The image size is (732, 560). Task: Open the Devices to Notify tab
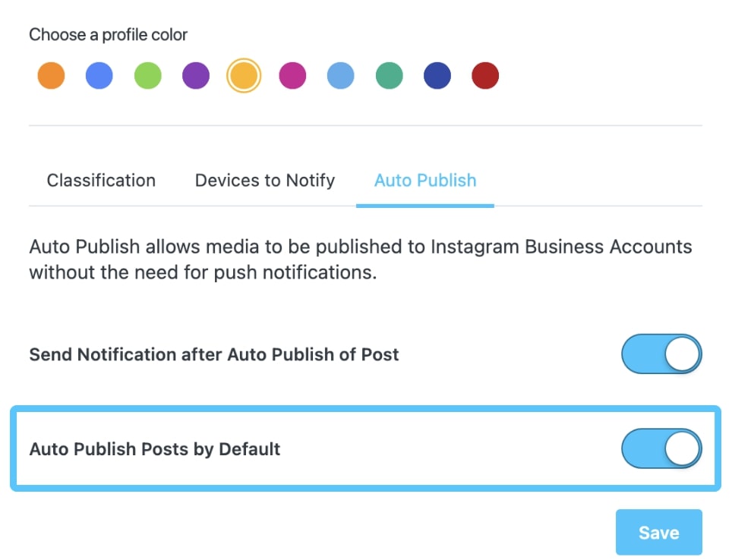click(265, 181)
